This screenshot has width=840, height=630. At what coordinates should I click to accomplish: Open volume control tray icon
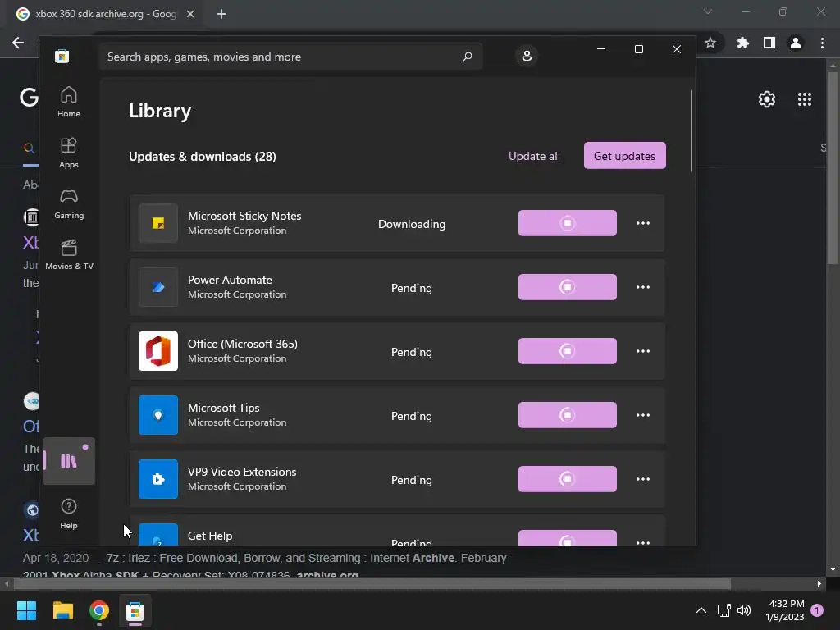coord(743,610)
